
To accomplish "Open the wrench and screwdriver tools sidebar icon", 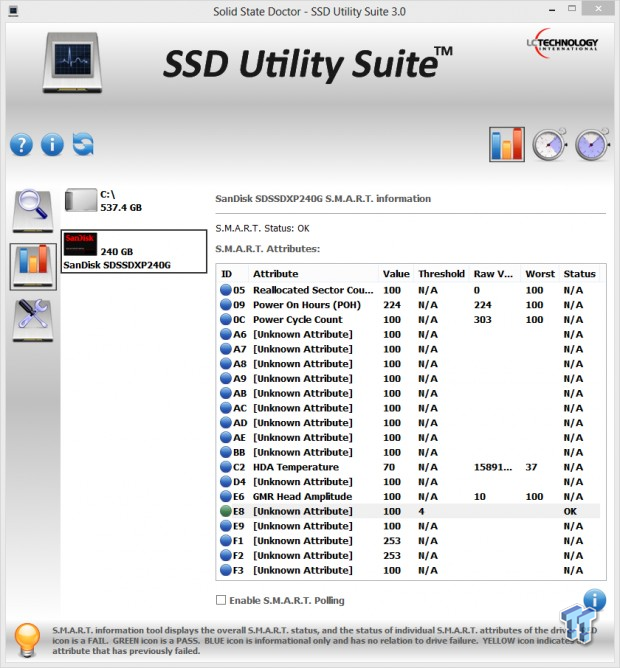I will click(x=33, y=320).
